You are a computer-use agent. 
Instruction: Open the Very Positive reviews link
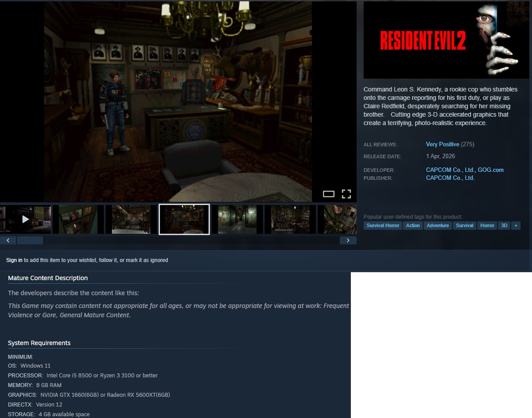pyautogui.click(x=442, y=144)
